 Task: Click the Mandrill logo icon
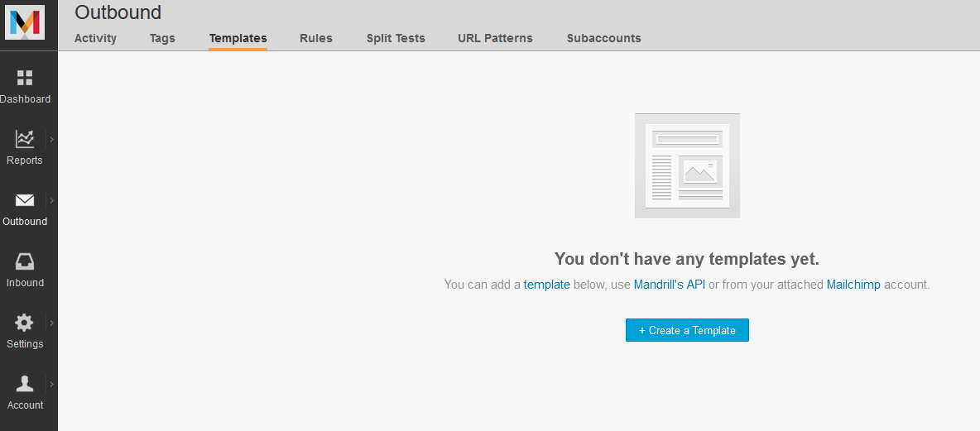click(x=25, y=22)
